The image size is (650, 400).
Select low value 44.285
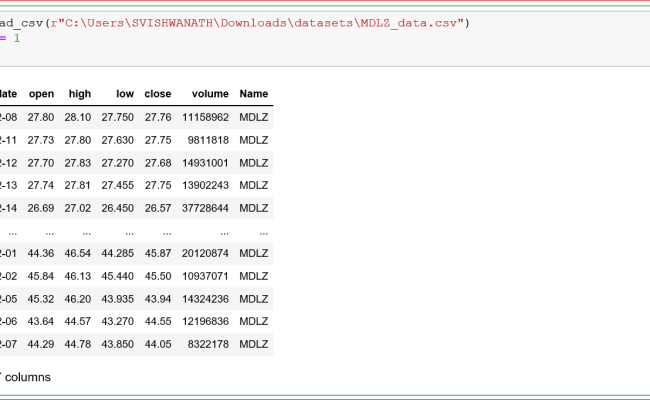click(117, 253)
